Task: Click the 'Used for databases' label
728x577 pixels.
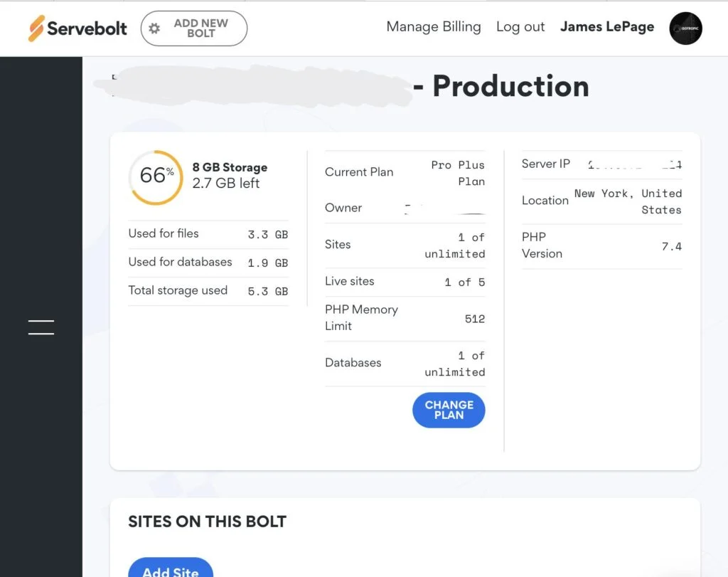Action: pos(180,262)
